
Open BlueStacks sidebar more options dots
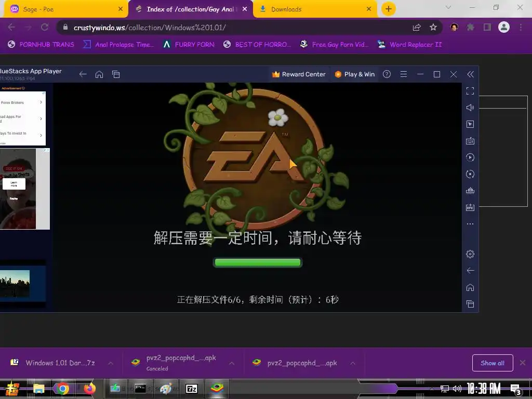tap(470, 224)
